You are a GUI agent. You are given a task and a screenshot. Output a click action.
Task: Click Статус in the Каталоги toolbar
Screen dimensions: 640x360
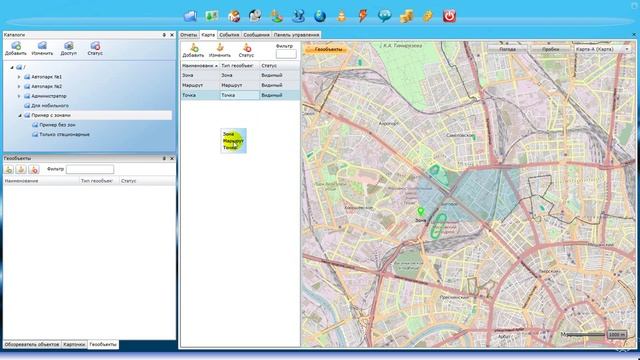(95, 49)
